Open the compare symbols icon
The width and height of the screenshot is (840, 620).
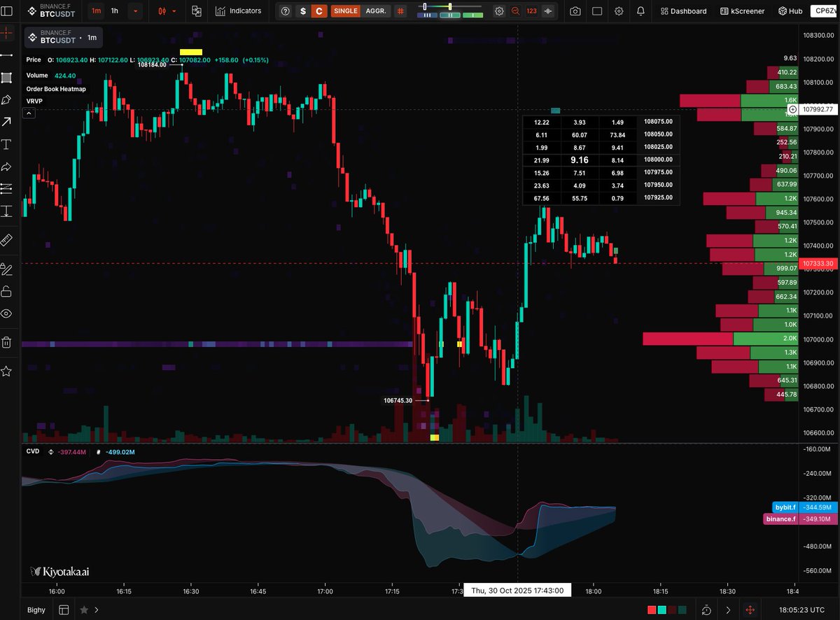pos(197,11)
